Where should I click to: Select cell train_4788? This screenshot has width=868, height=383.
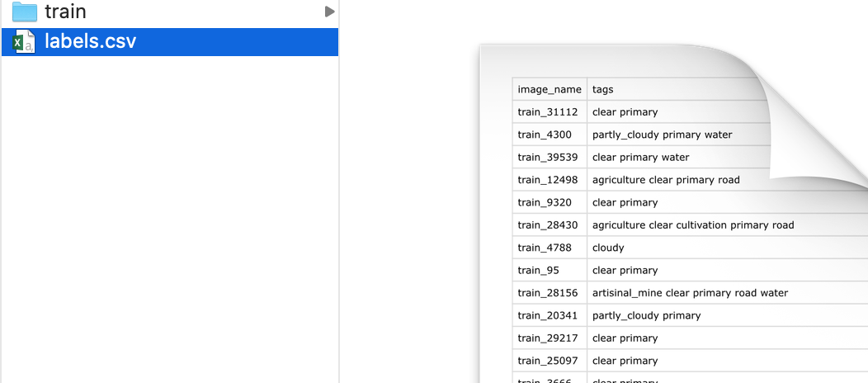coord(550,248)
